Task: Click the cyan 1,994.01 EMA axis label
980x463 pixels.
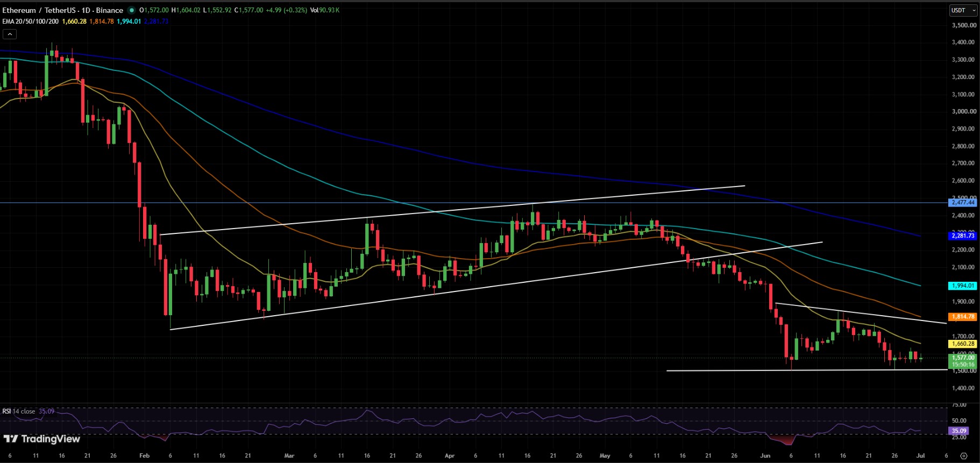Action: [963, 286]
